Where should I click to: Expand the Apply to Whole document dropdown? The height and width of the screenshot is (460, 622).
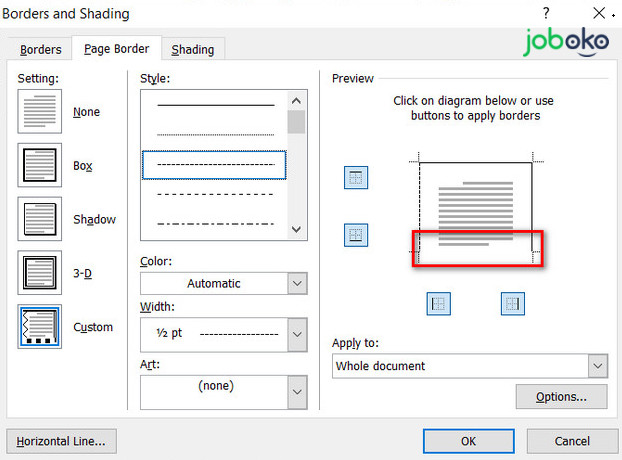(x=597, y=366)
